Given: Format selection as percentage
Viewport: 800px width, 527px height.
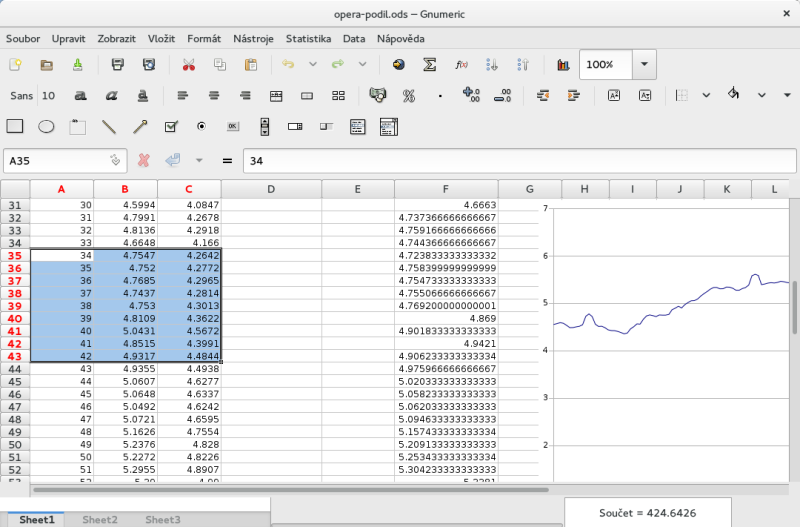Looking at the screenshot, I should [408, 96].
